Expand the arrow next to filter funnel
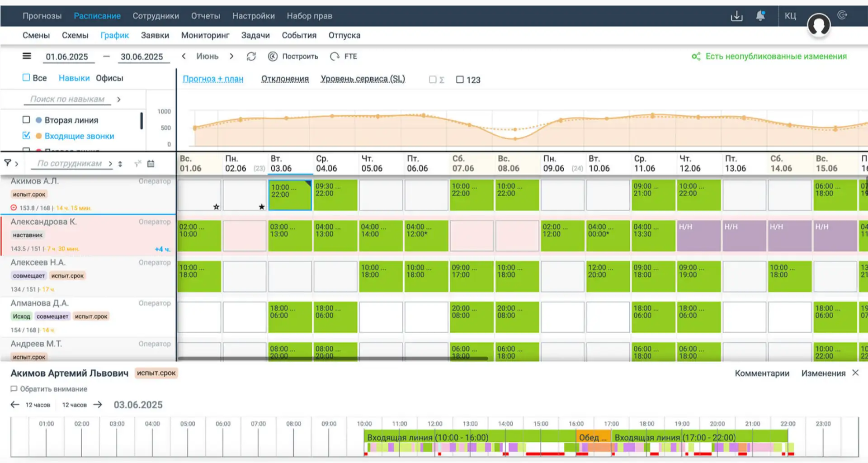The image size is (868, 463). point(17,164)
